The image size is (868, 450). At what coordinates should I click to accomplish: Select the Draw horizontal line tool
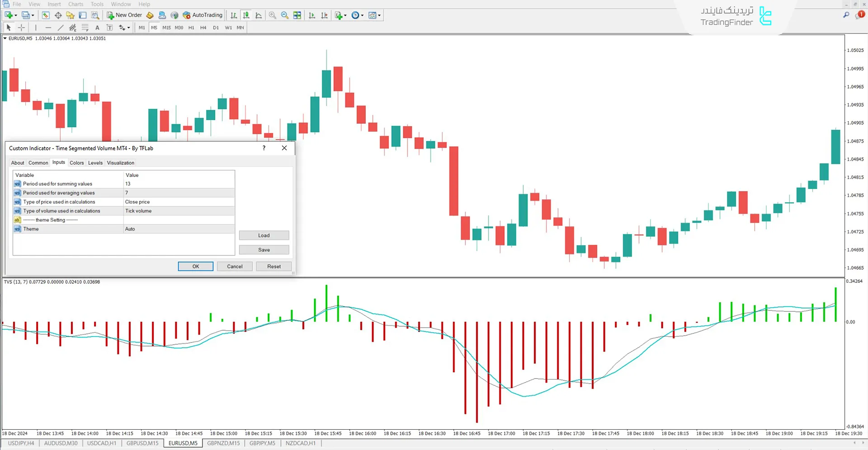coord(48,28)
